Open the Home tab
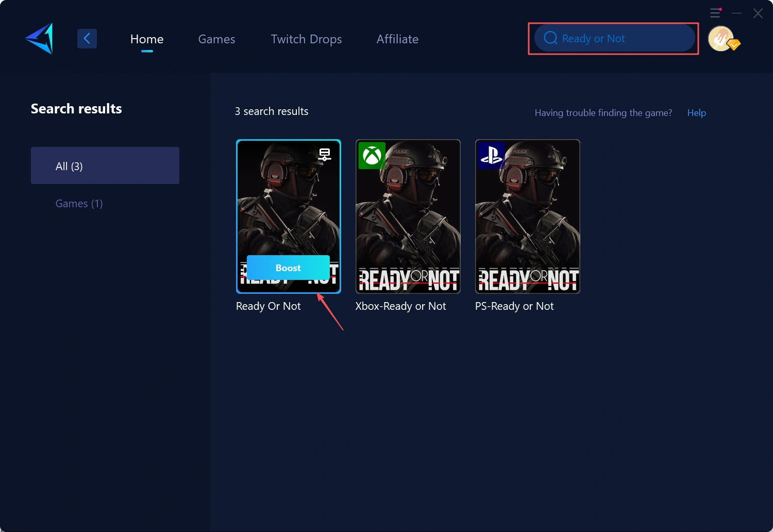The image size is (773, 532). click(x=147, y=39)
